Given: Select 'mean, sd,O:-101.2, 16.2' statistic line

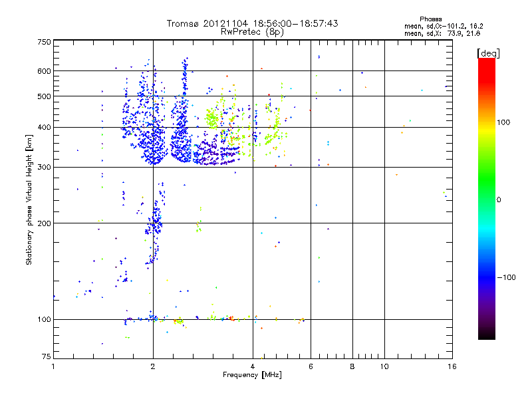Looking at the screenshot, I should pos(444,26).
